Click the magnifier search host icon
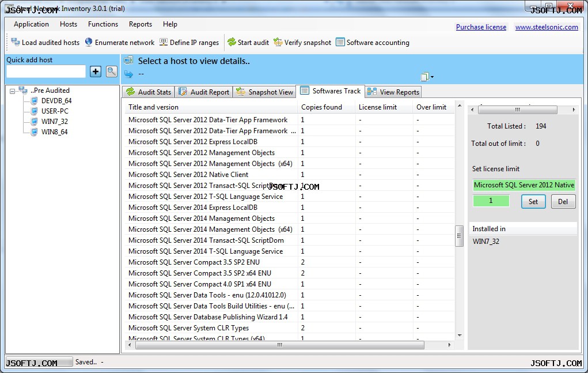Viewport: 588px width, 373px height. [x=112, y=71]
